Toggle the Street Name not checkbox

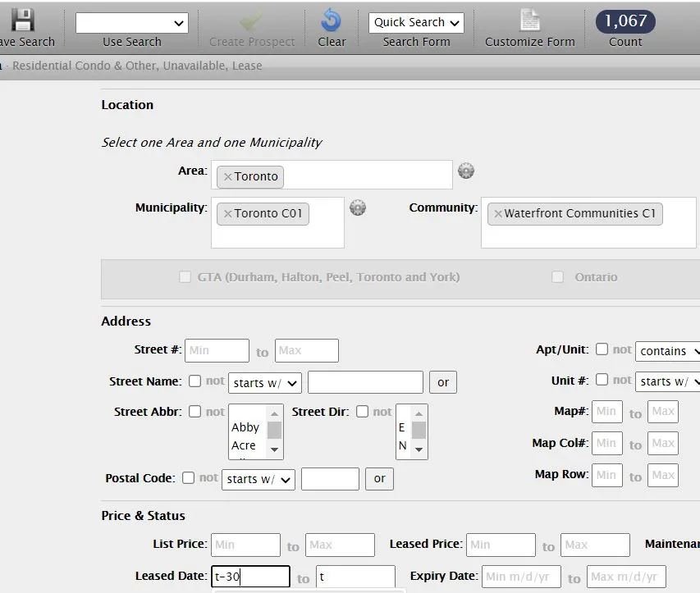pos(194,381)
